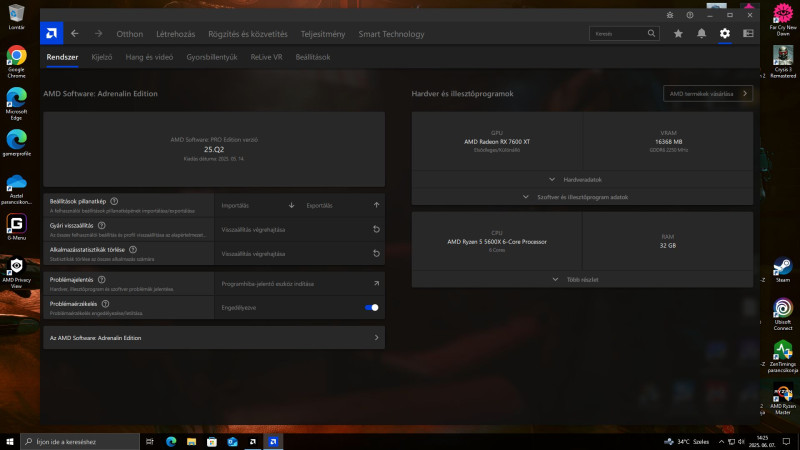The image size is (800, 450).
Task: Click the search magnifier icon
Action: tap(652, 34)
